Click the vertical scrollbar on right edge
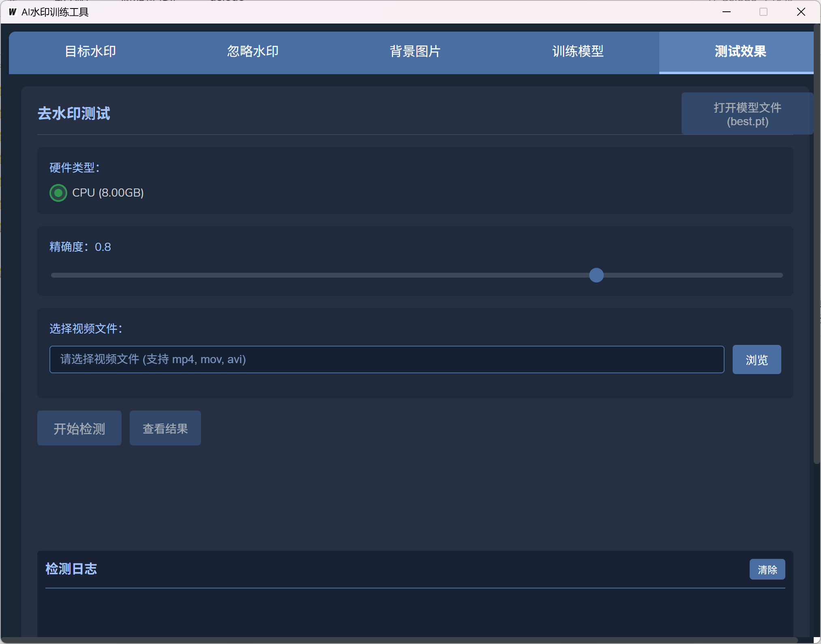 817,243
